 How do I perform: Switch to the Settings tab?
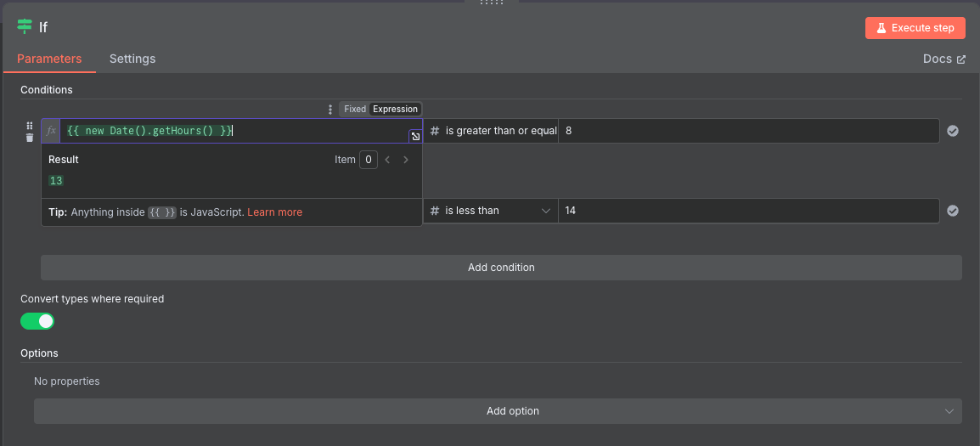coord(132,59)
